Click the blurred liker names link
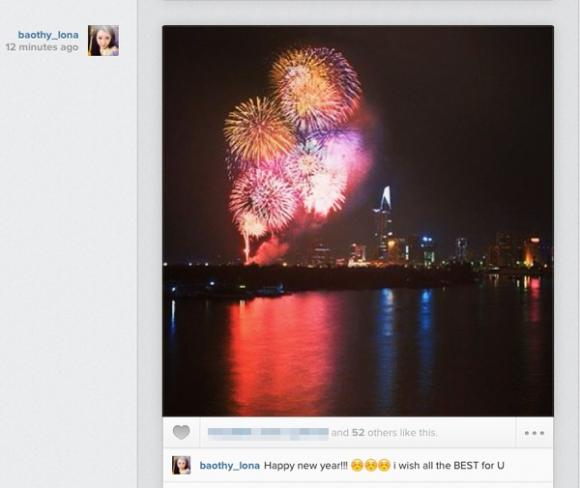This screenshot has width=580, height=488. click(x=268, y=433)
